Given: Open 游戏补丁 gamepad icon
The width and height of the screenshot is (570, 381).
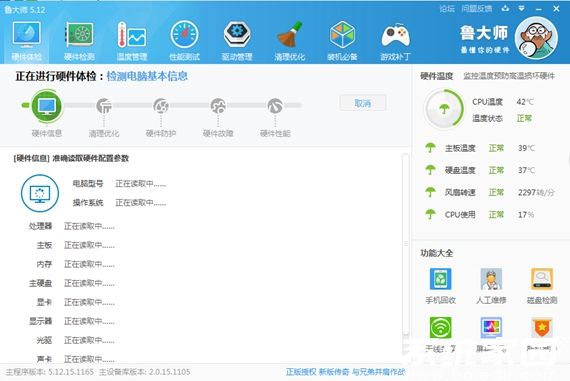Looking at the screenshot, I should pos(395,35).
